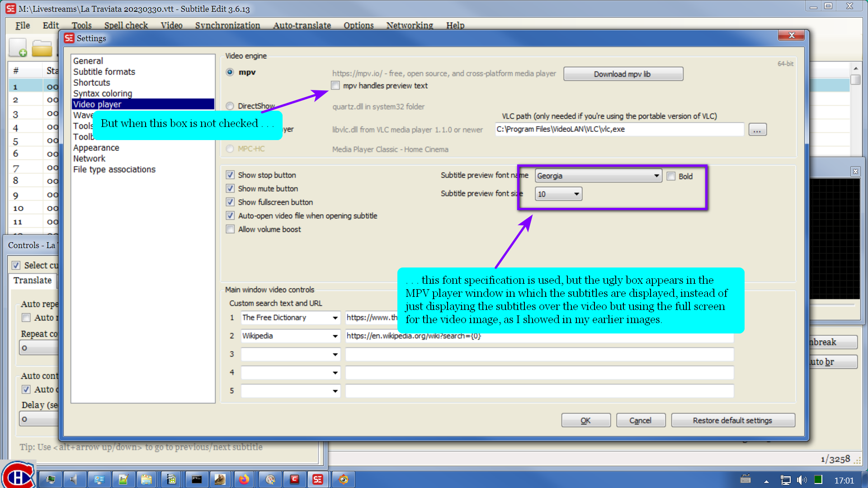Image resolution: width=868 pixels, height=488 pixels.
Task: Click the CCleaner icon on the taskbar
Action: click(295, 479)
